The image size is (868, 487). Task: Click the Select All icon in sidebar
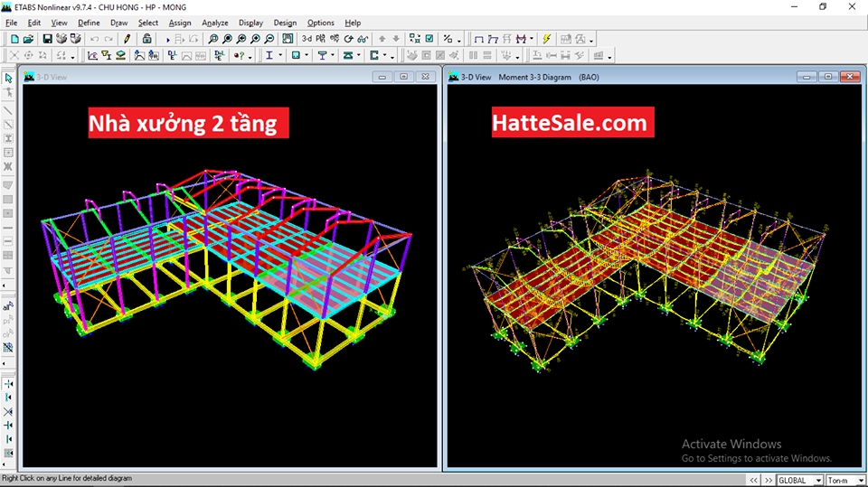click(x=8, y=306)
